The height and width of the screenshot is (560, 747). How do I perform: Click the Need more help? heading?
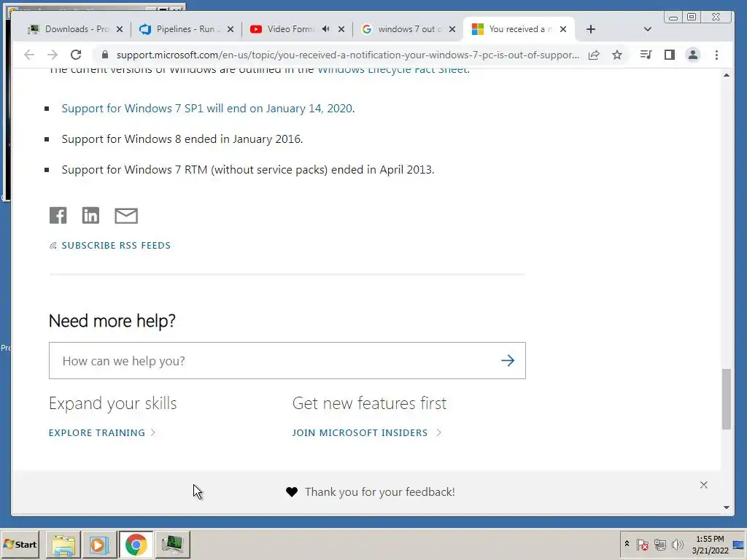112,321
